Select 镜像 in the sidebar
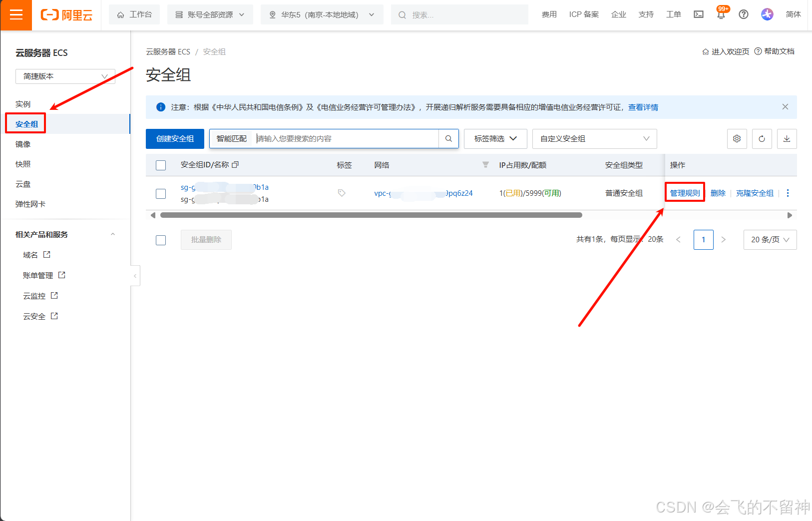Viewport: 812px width, 521px height. point(23,144)
